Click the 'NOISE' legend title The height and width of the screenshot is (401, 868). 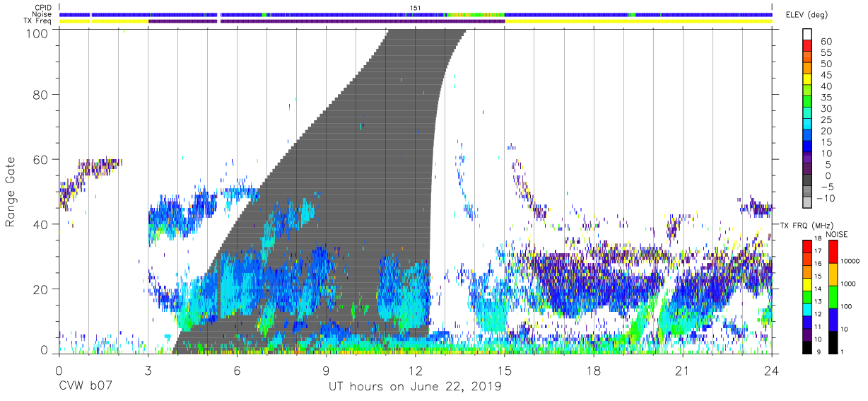click(838, 234)
